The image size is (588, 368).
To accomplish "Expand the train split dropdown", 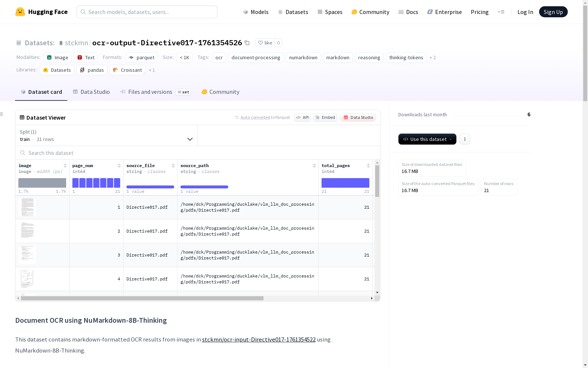I will (x=106, y=135).
